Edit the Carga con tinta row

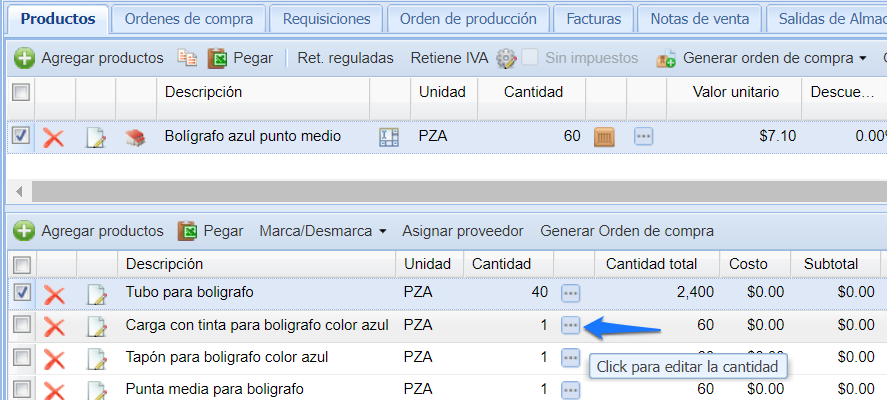point(96,326)
